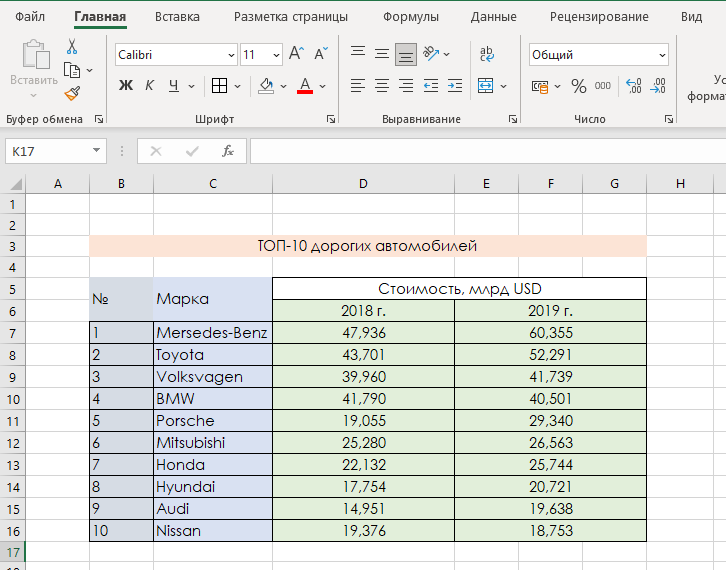
Task: Open the Файл tab
Action: tap(30, 17)
